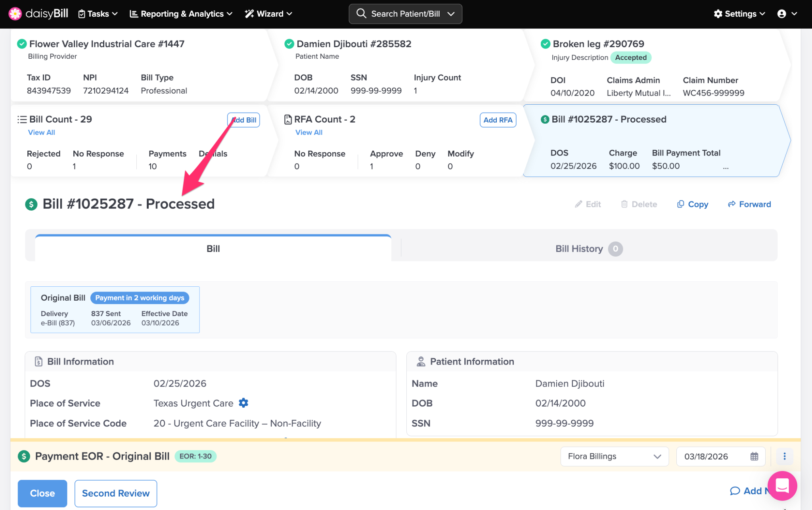812x510 pixels.
Task: Switch to the Bill History tab
Action: (588, 249)
